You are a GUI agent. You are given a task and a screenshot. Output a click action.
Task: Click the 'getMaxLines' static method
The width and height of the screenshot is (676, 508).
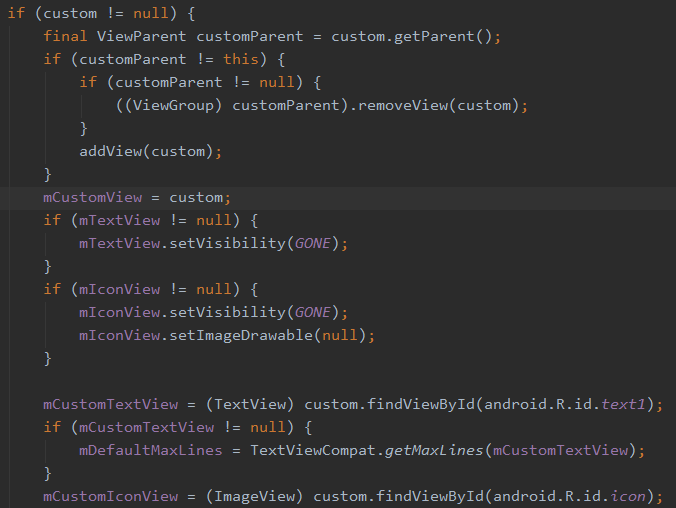click(434, 450)
